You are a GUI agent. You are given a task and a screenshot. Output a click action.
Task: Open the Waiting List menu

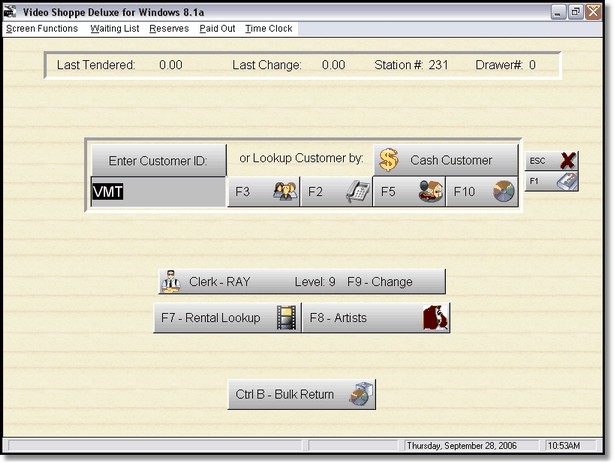click(x=115, y=29)
